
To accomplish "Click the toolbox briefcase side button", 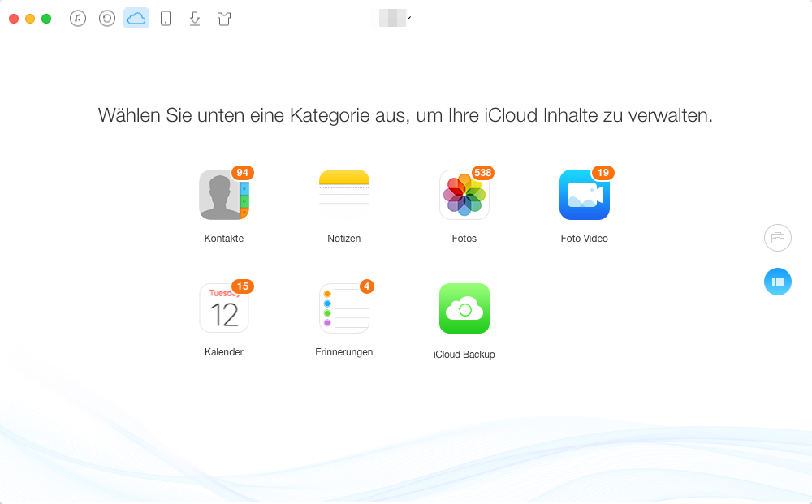I will (778, 238).
